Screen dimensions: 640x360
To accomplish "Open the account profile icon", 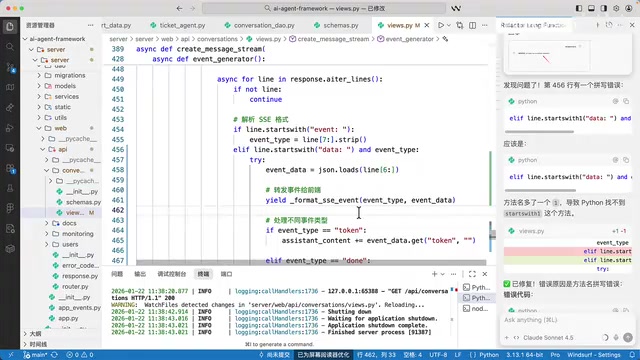I will [x=629, y=8].
